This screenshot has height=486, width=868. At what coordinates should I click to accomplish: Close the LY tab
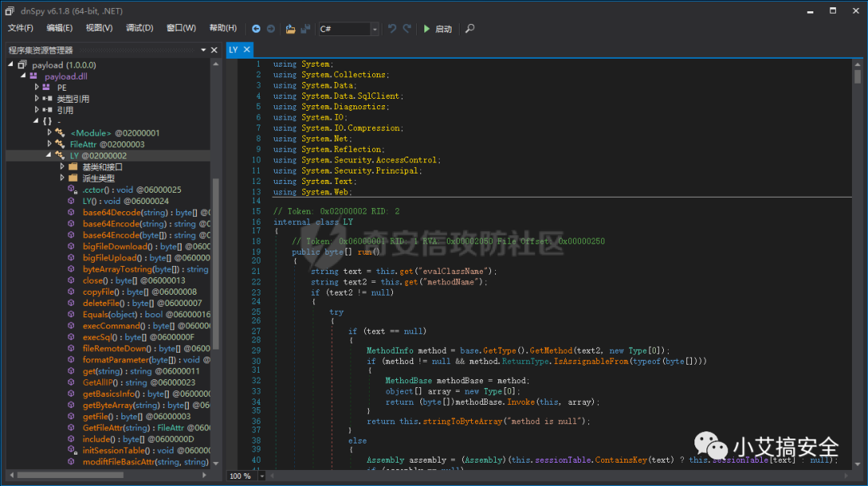[247, 50]
